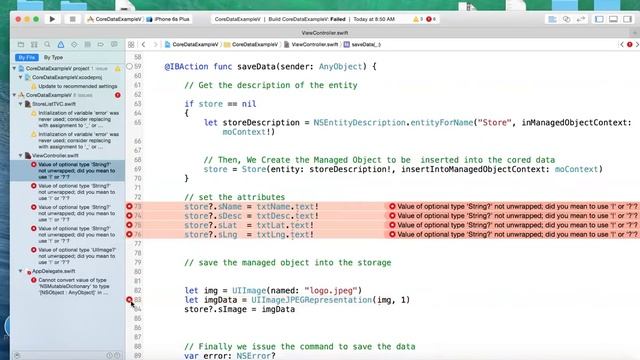Collapse the ViewController.swift issues group
The width and height of the screenshot is (640, 360).
pyautogui.click(x=21, y=156)
